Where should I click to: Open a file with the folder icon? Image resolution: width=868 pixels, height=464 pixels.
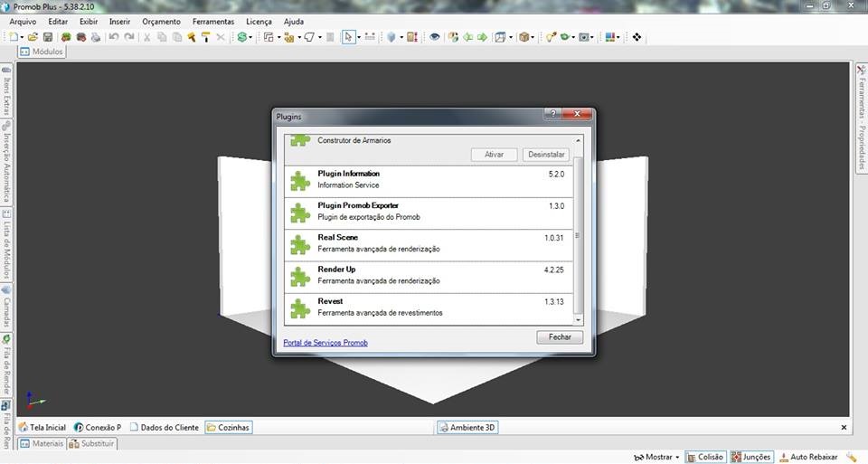33,37
